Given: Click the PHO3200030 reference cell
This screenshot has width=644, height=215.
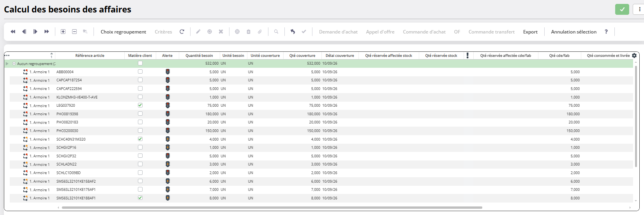Looking at the screenshot, I should (90, 130).
